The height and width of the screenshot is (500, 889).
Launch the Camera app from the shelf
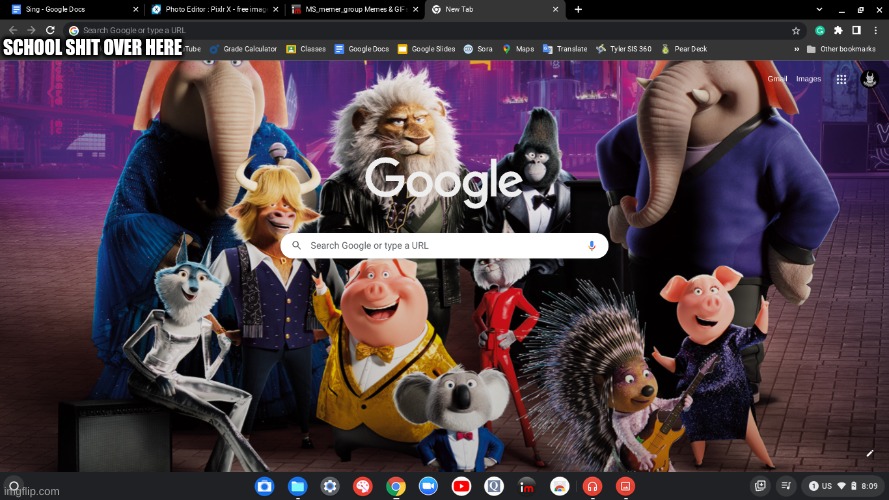[264, 486]
